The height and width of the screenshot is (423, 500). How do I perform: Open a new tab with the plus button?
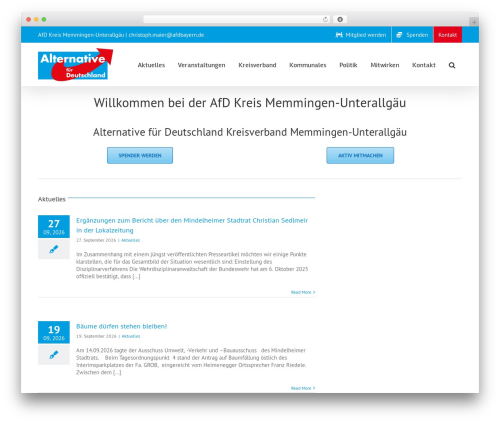474,22
